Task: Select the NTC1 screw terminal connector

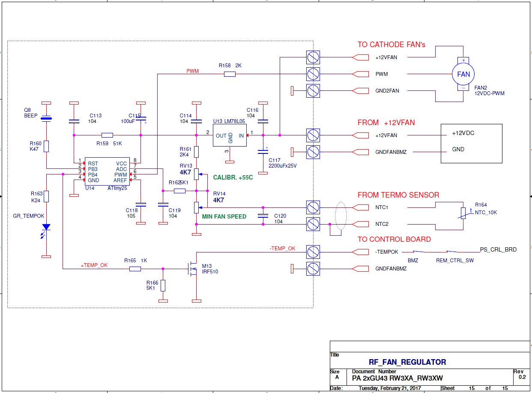Action: pyautogui.click(x=313, y=207)
